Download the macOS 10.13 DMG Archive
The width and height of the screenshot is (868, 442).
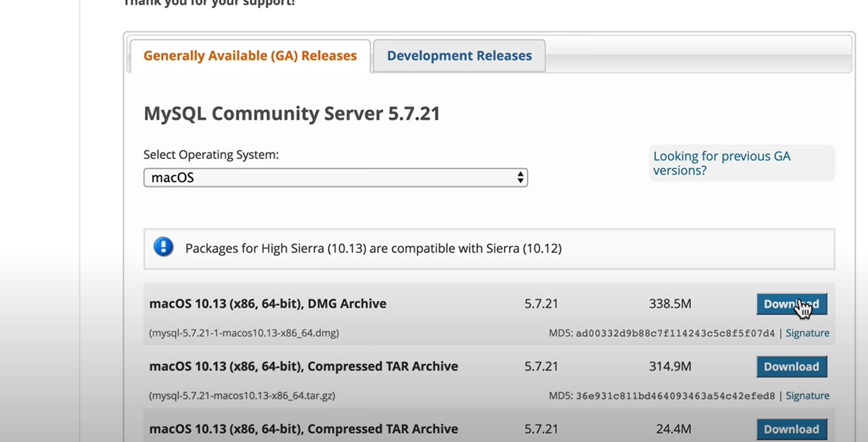(791, 304)
